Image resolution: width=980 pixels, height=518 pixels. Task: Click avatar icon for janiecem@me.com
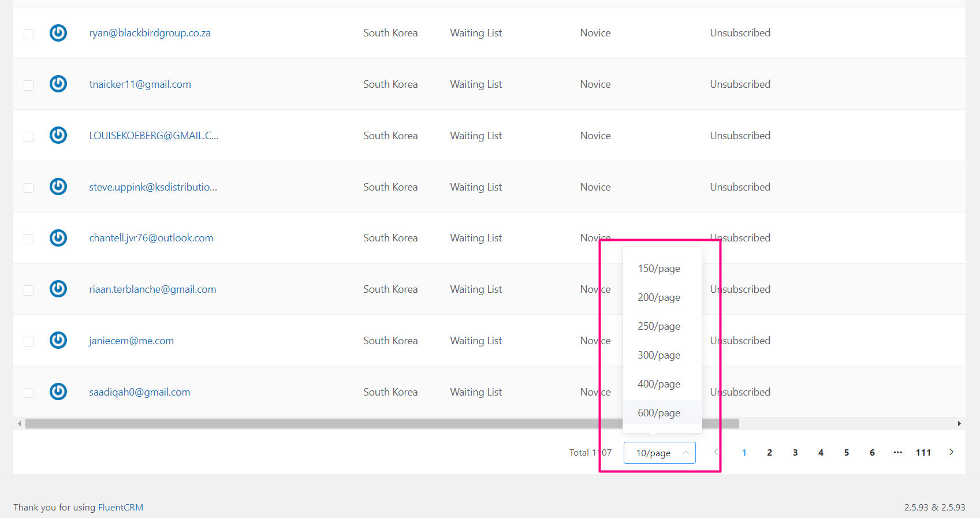pyautogui.click(x=58, y=340)
